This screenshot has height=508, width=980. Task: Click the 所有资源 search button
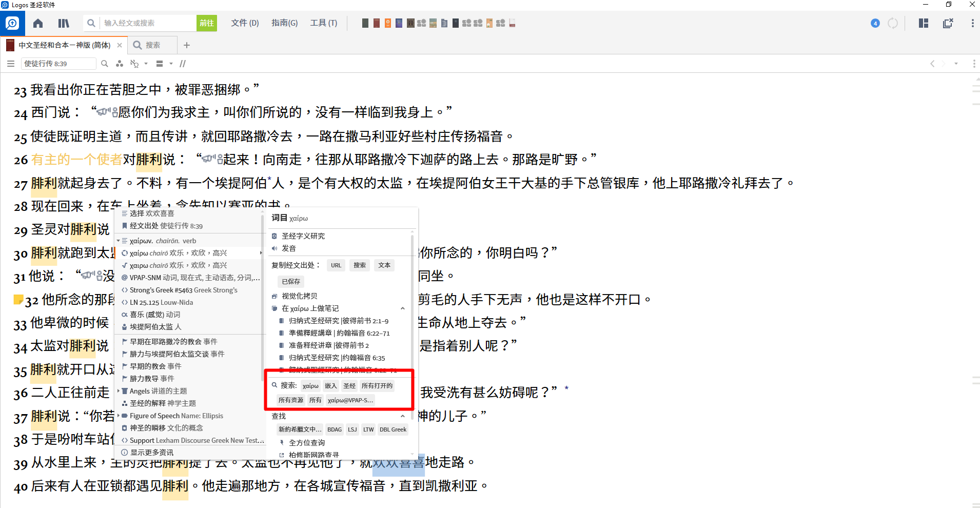[291, 400]
